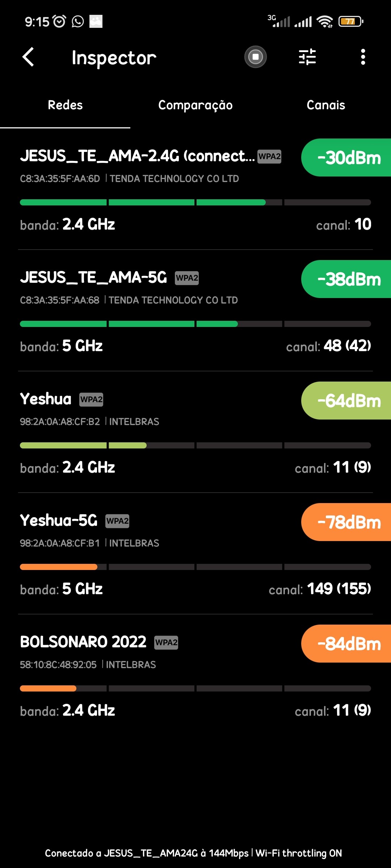391x868 pixels.
Task: Tap the -30dBm signal badge
Action: click(346, 158)
